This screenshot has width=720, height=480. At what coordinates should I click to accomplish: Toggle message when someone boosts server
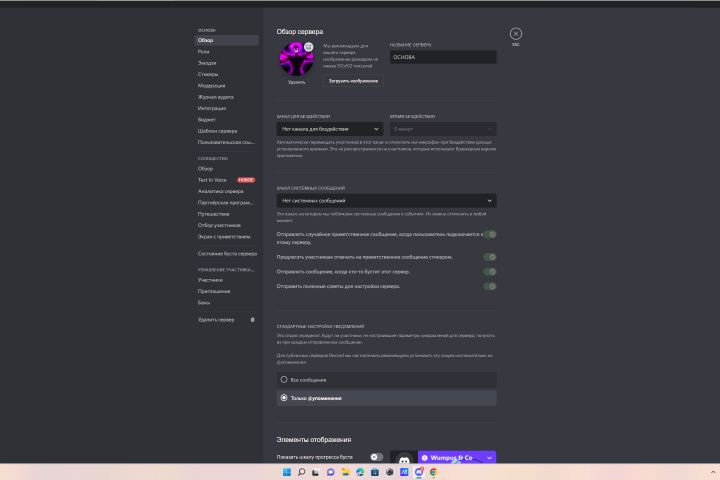click(490, 272)
